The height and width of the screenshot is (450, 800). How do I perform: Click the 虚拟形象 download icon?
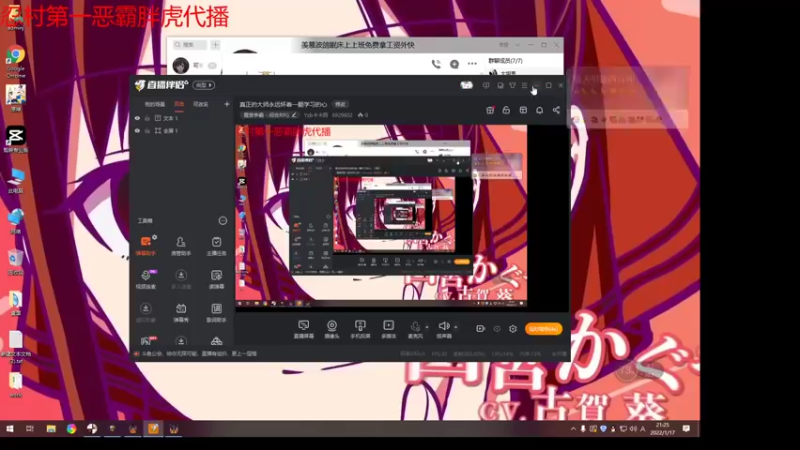(x=145, y=308)
